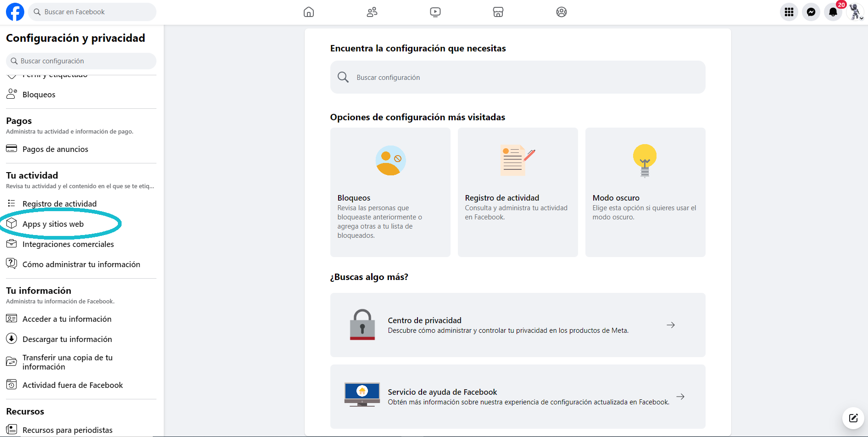Open Messenger chats icon
Viewport: 868px width, 437px height.
point(811,12)
